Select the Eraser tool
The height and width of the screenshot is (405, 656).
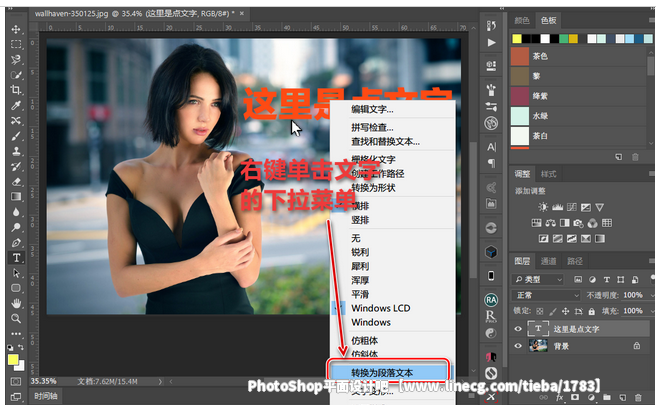tap(16, 182)
